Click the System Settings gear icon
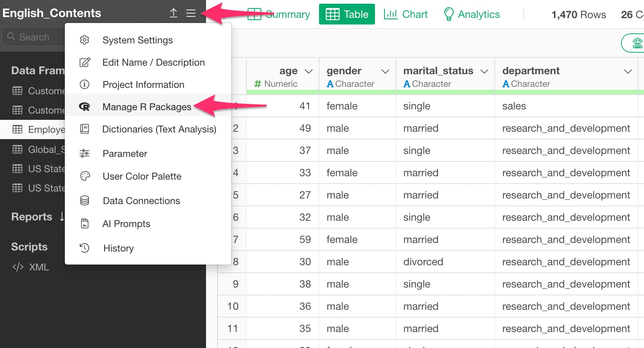Screen dimensions: 644x348 click(84, 40)
